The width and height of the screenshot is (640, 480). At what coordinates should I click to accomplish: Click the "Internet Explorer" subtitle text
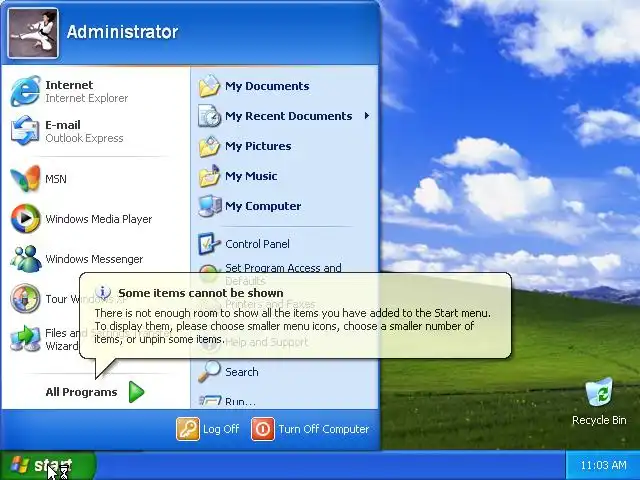[x=87, y=98]
